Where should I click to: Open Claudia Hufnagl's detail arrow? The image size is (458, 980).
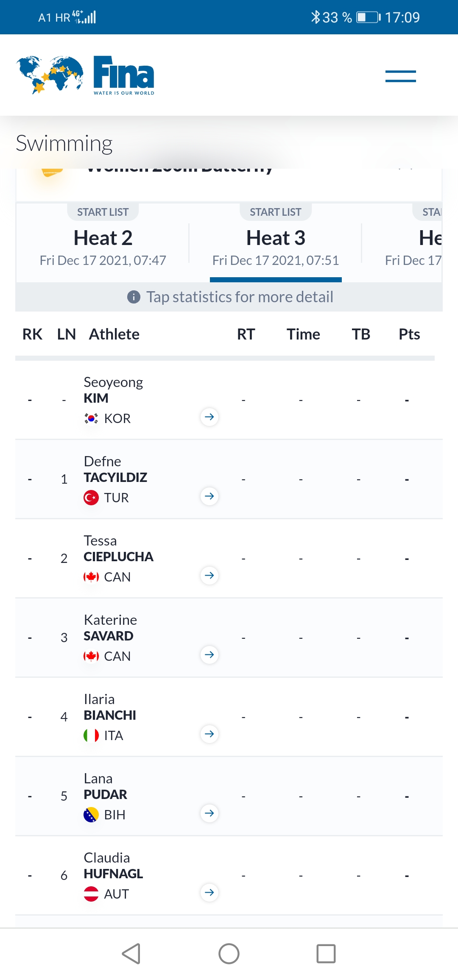coord(209,893)
